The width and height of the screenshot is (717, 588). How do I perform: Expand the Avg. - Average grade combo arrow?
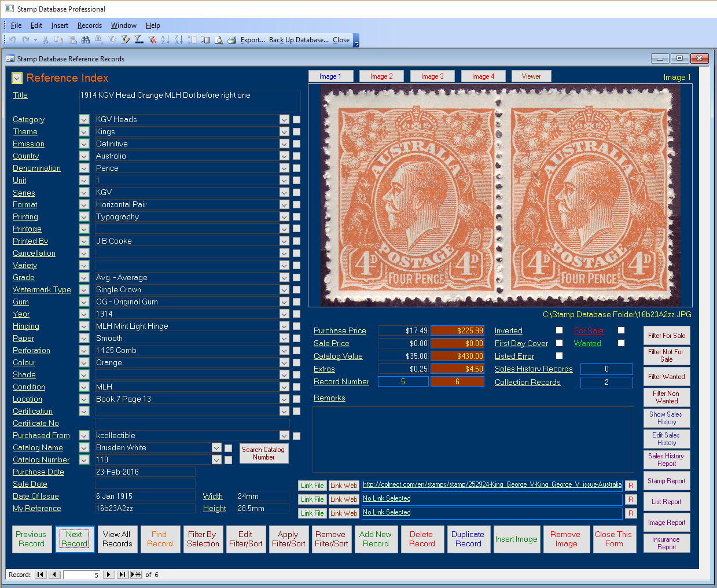(284, 277)
